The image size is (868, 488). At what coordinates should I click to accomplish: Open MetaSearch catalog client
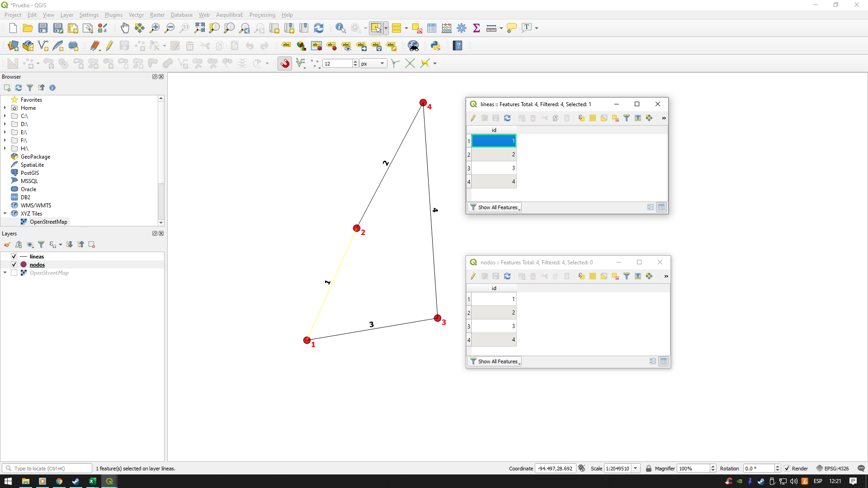(414, 46)
